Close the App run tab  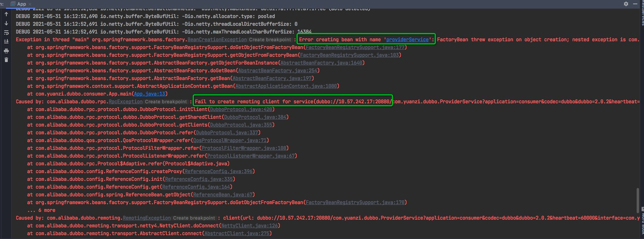(30, 4)
